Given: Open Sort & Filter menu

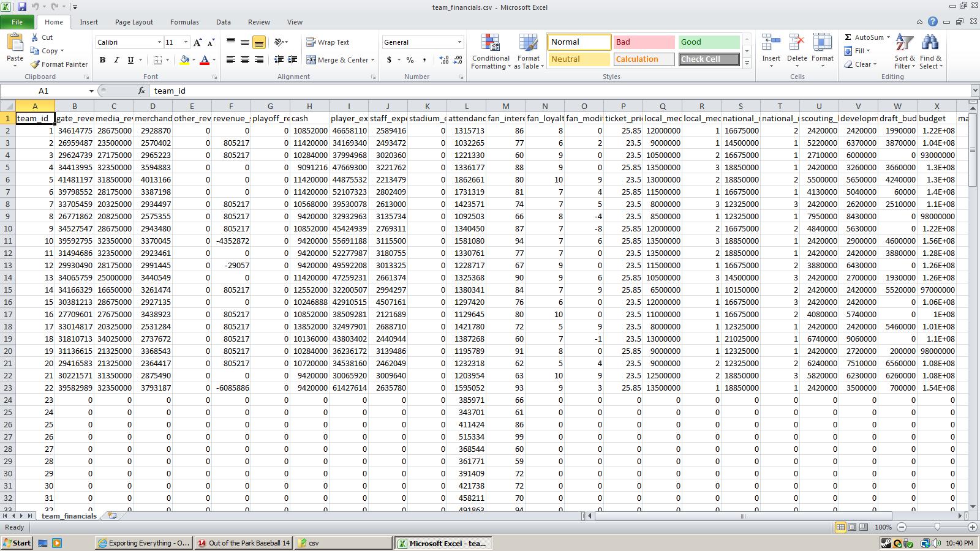Looking at the screenshot, I should click(905, 52).
